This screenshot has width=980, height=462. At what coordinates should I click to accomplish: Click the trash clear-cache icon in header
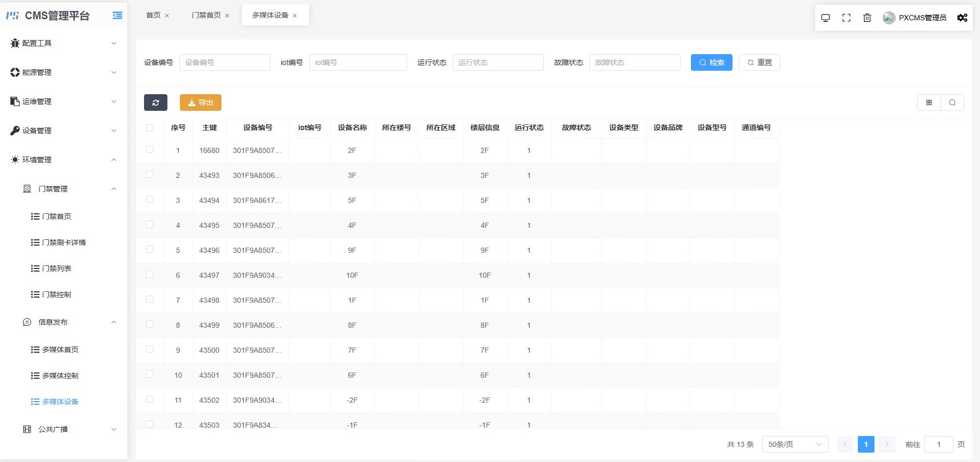(867, 18)
